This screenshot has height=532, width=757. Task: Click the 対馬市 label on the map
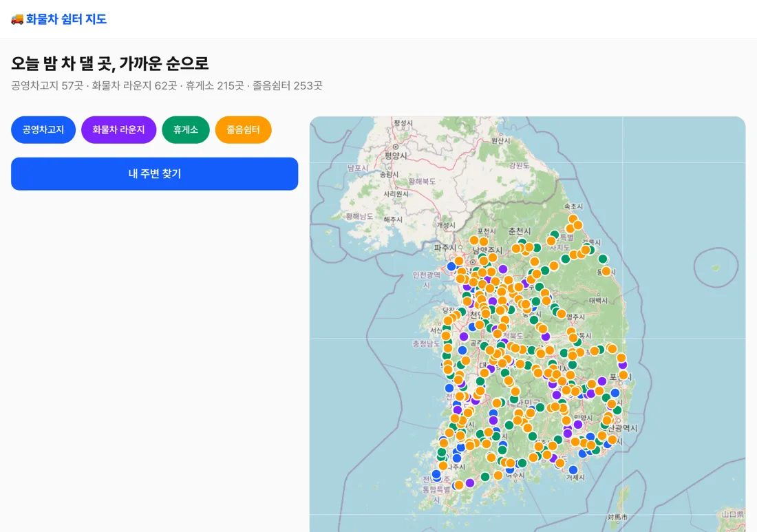click(617, 517)
